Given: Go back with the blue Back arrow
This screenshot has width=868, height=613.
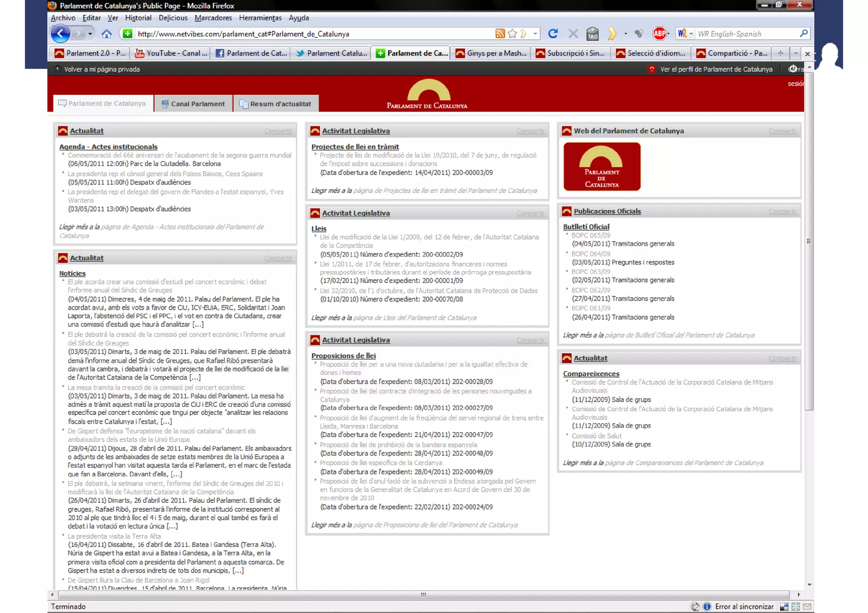Looking at the screenshot, I should (x=60, y=33).
